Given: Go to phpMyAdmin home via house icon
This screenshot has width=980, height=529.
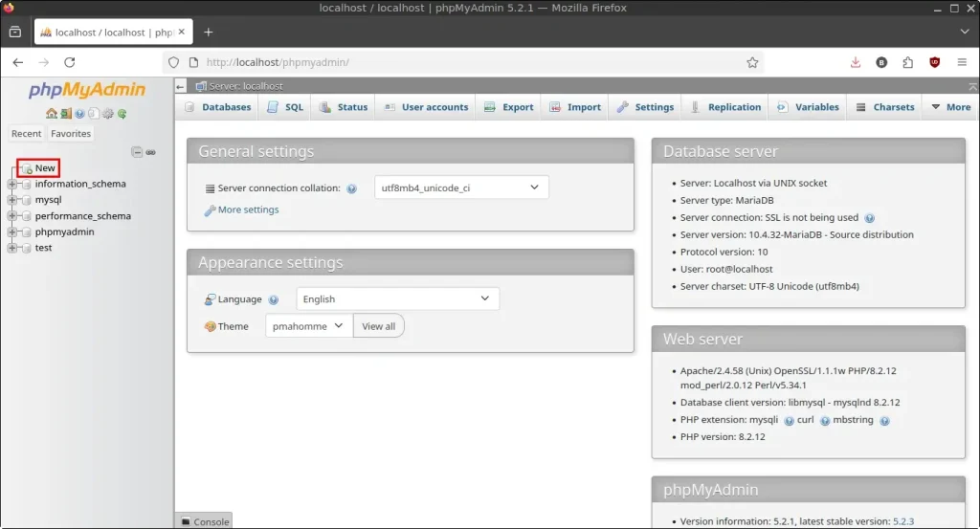Looking at the screenshot, I should coord(52,114).
